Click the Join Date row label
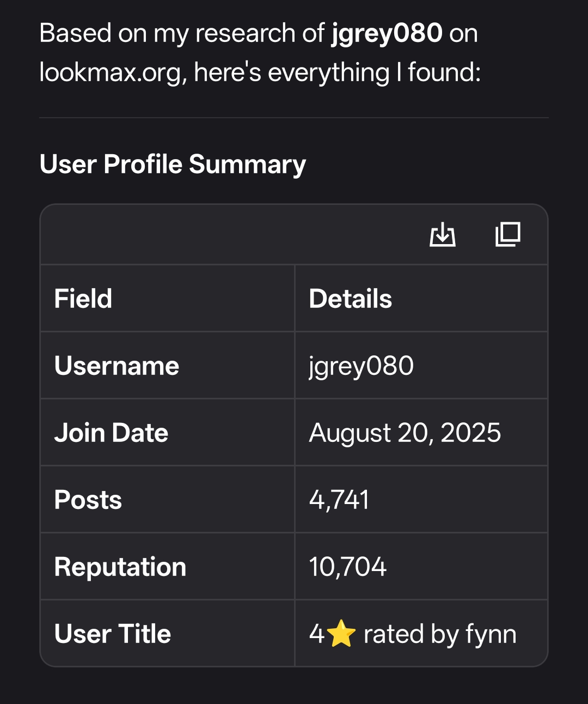The image size is (588, 704). pyautogui.click(x=111, y=433)
